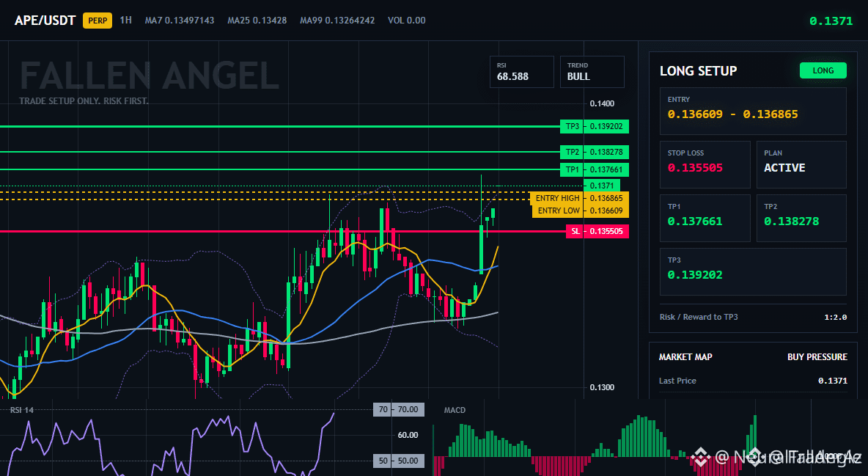Click the RSI 50 level tag
Image resolution: width=868 pixels, height=476 pixels.
coord(399,461)
